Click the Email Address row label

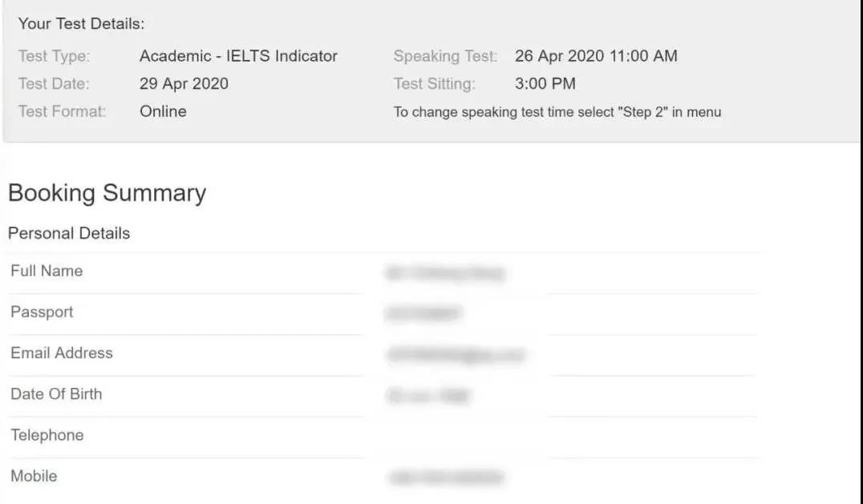[x=62, y=353]
